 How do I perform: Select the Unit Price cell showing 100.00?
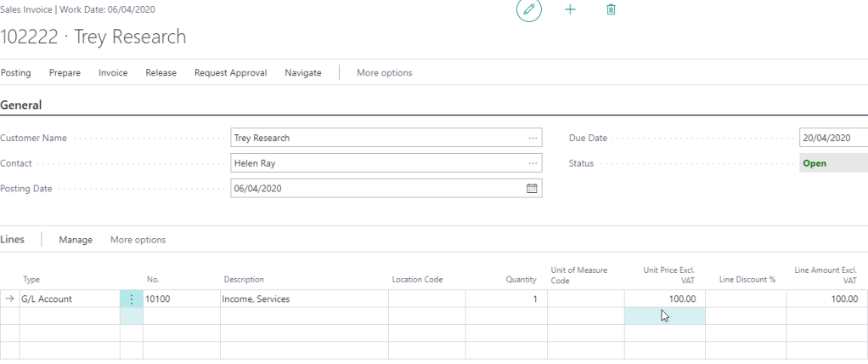coord(664,299)
